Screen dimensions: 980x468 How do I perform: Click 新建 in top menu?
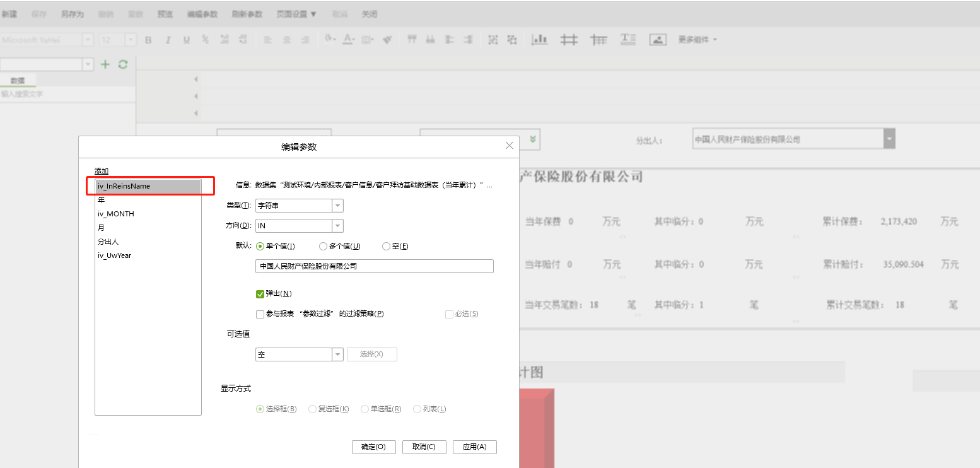coord(9,14)
